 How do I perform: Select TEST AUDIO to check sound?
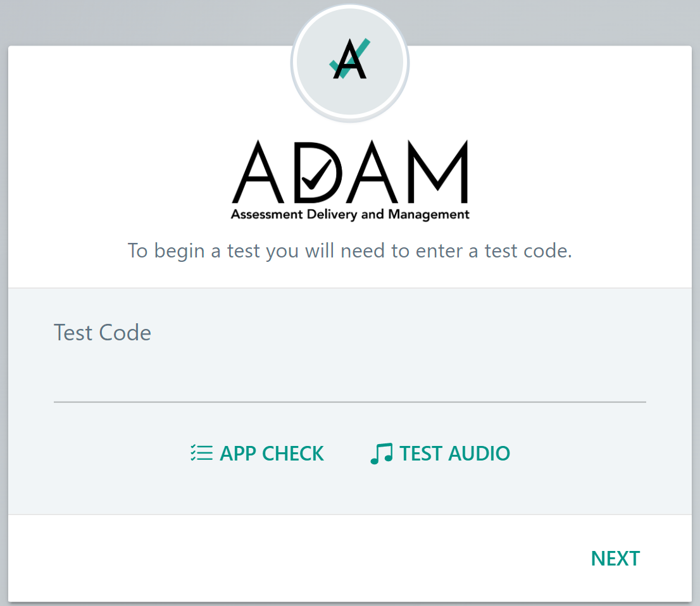pos(454,453)
